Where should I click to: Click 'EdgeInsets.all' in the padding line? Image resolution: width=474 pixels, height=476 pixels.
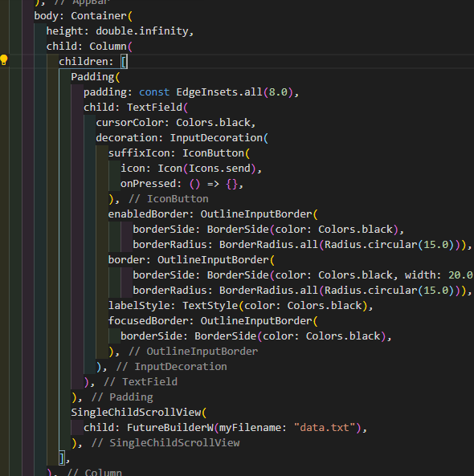coord(219,92)
